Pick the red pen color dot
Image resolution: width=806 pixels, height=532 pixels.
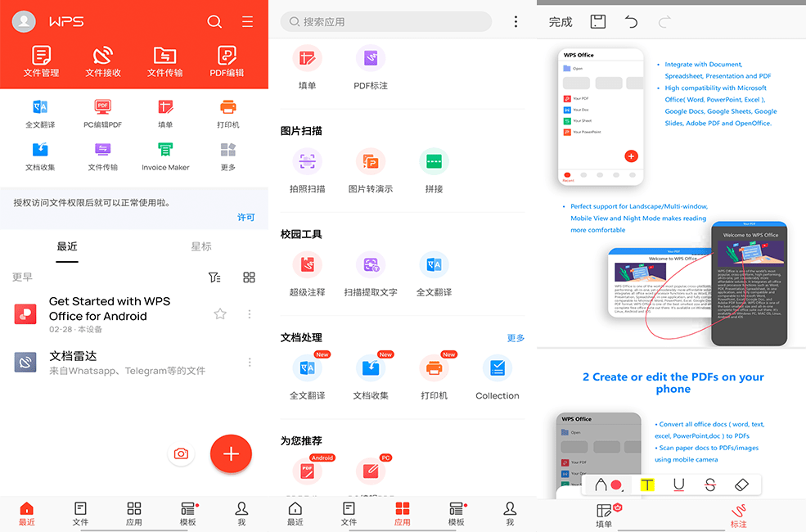click(x=616, y=485)
